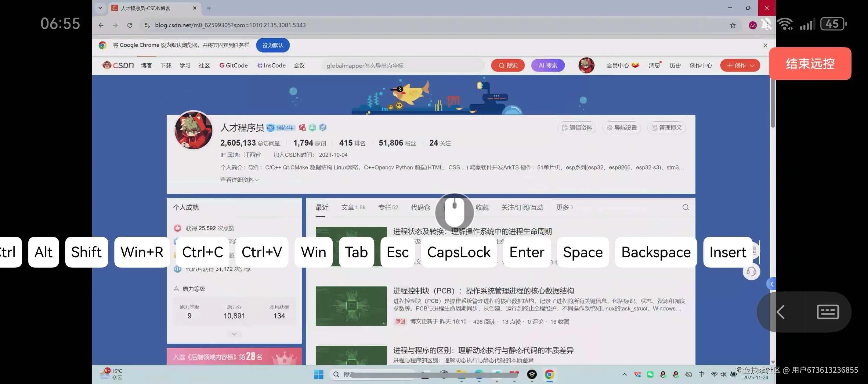Viewport: 868px width, 384px height.
Task: Expand 查看详细资料 profile details
Action: coord(239,180)
